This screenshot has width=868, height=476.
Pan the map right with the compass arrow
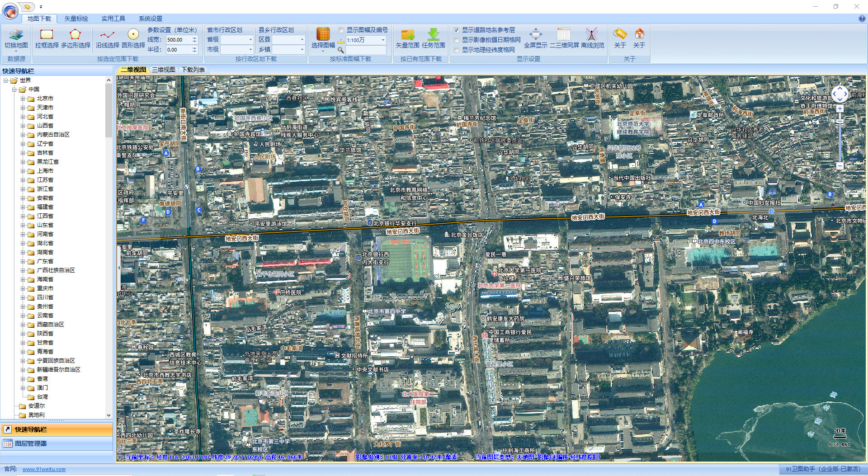tap(846, 94)
